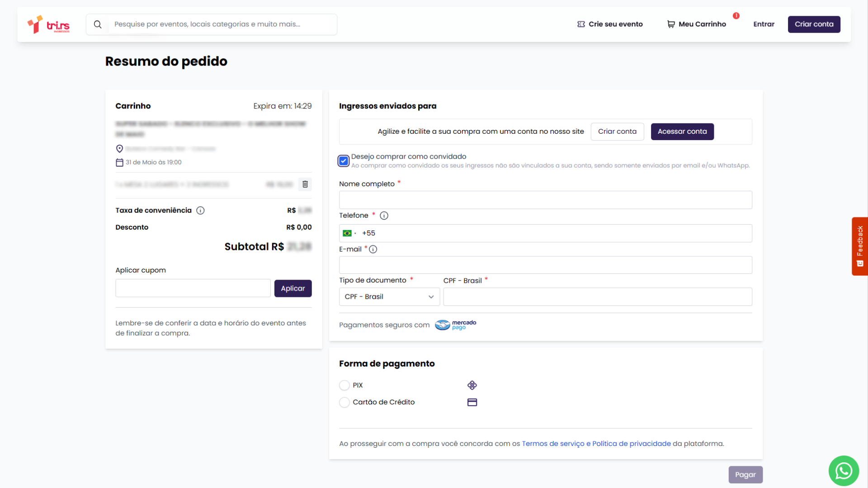Open Termos de serviço link

(553, 444)
